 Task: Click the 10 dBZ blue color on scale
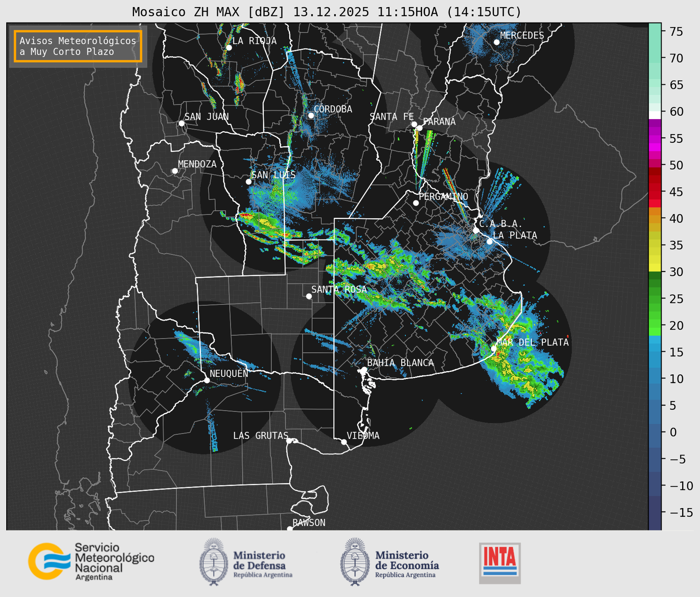tap(655, 379)
